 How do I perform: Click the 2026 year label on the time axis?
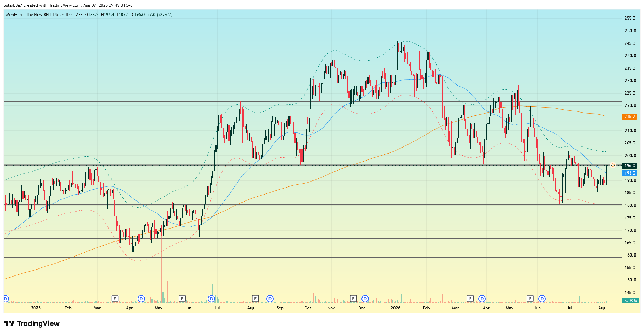click(x=396, y=308)
